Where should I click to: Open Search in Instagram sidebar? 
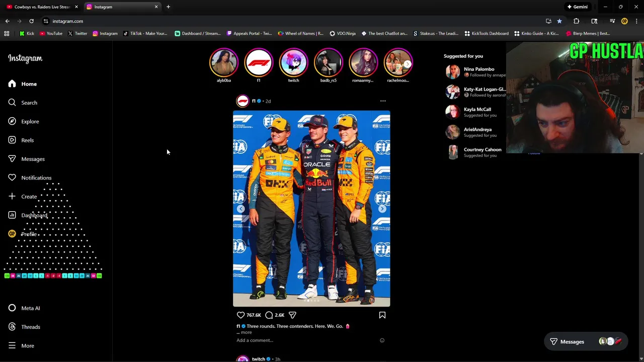pos(23,103)
